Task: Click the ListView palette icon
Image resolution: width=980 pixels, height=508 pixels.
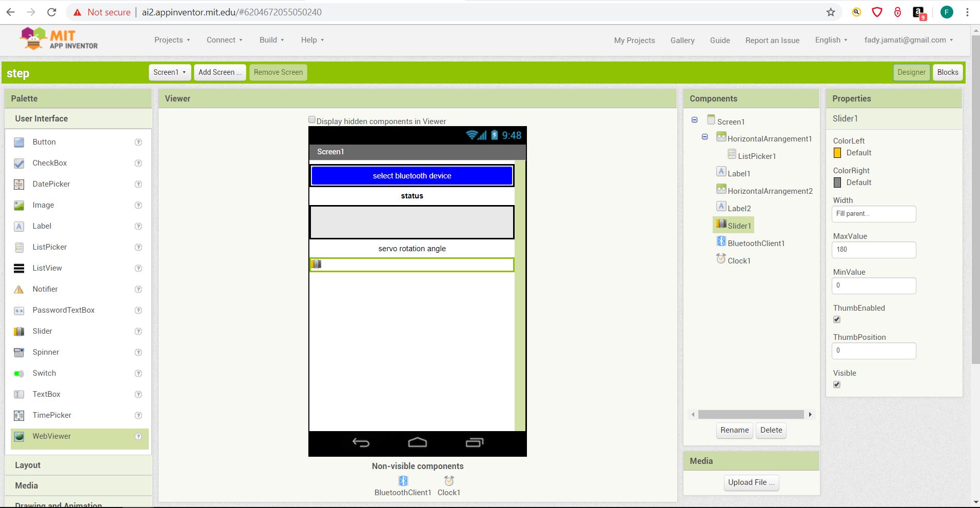Action: [x=19, y=269]
